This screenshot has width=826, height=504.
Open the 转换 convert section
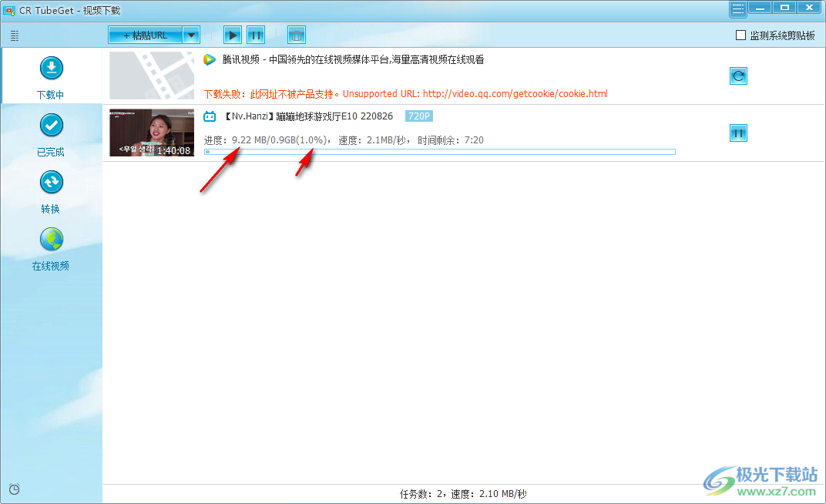click(x=51, y=192)
